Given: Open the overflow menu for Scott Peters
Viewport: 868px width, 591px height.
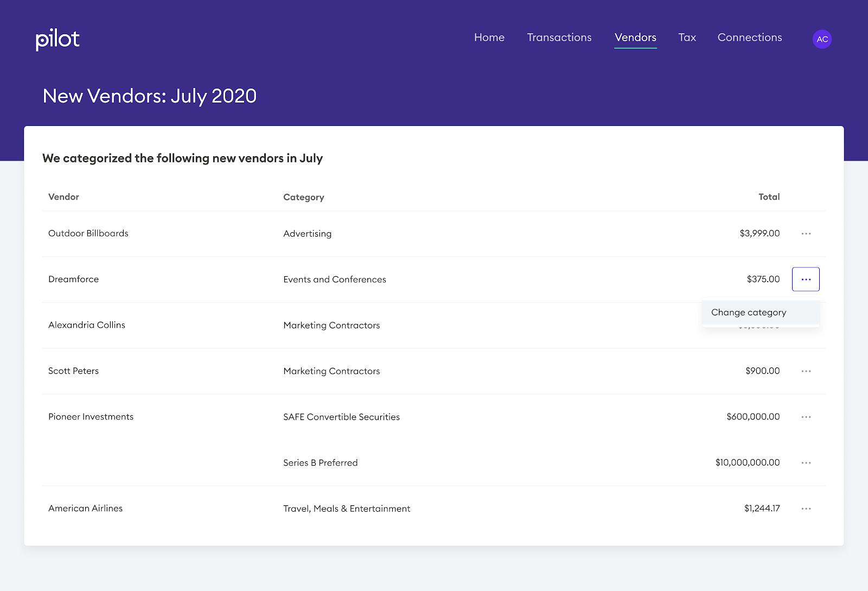Looking at the screenshot, I should click(x=806, y=371).
